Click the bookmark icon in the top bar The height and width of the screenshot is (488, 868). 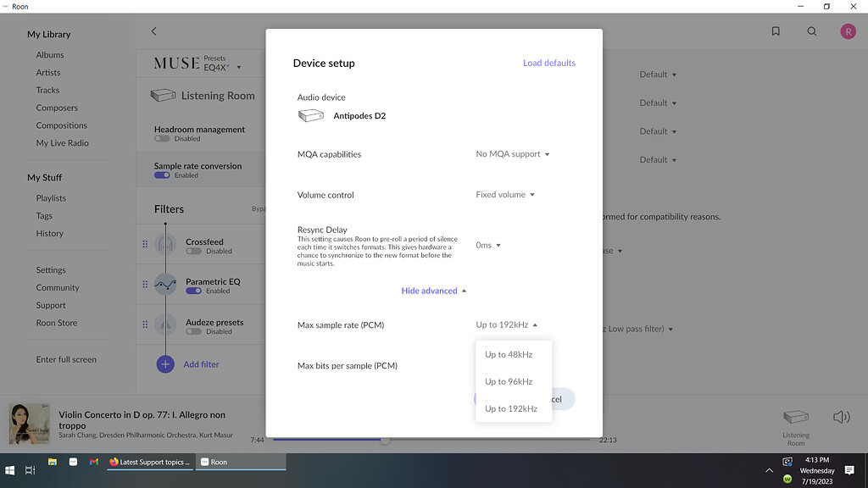coord(775,30)
